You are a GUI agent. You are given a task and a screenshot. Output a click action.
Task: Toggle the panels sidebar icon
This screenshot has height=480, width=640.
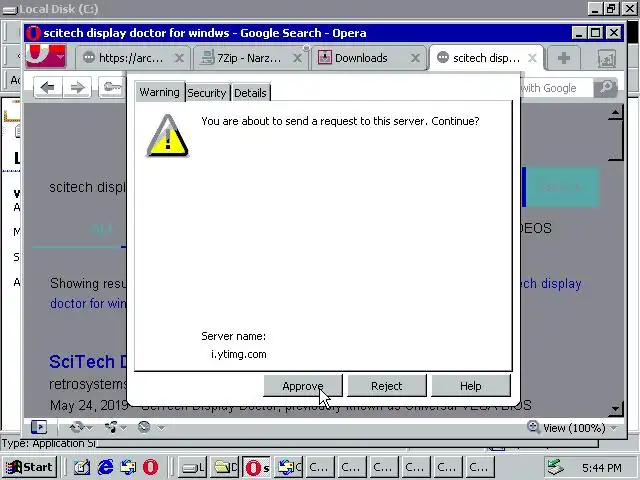tap(39, 427)
